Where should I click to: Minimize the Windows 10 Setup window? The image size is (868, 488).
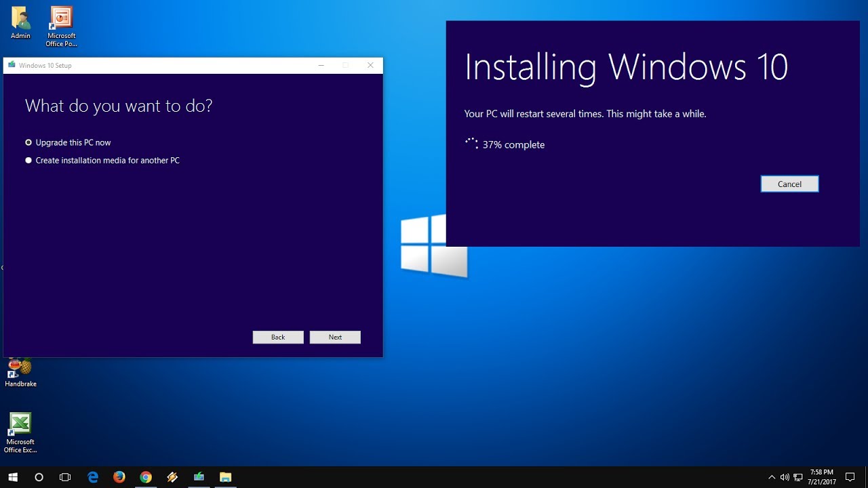[321, 65]
